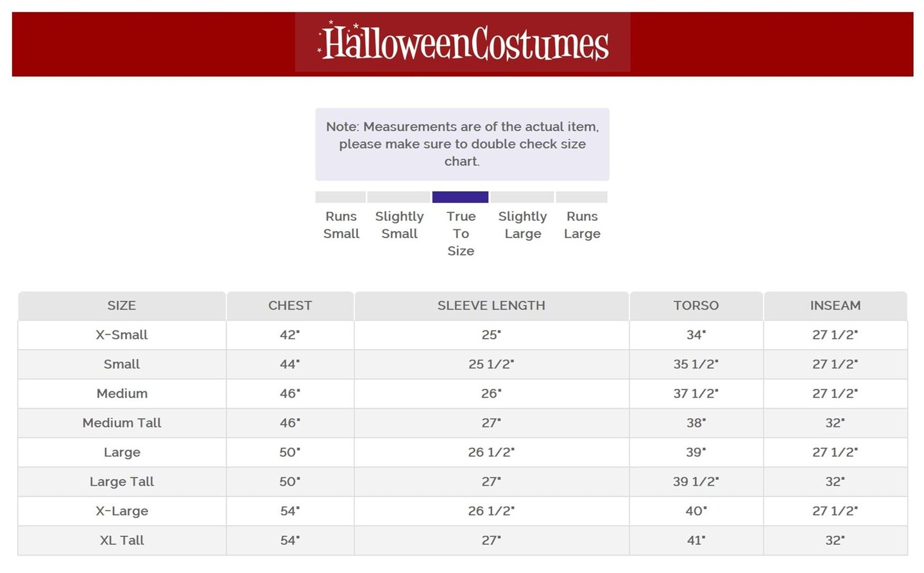Click the True To Size label

[x=461, y=234]
